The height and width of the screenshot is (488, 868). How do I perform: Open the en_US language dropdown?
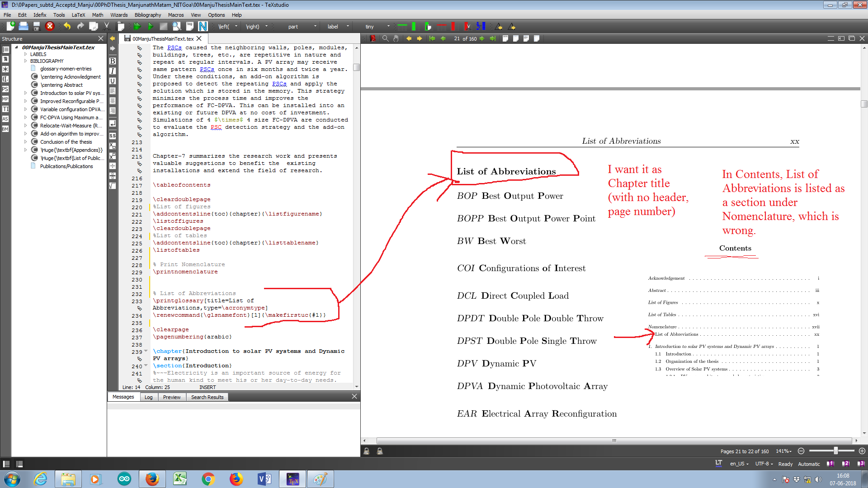[x=739, y=464]
